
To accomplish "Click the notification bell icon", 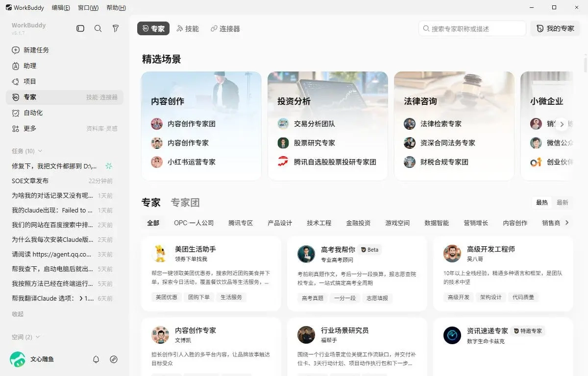I will click(96, 359).
